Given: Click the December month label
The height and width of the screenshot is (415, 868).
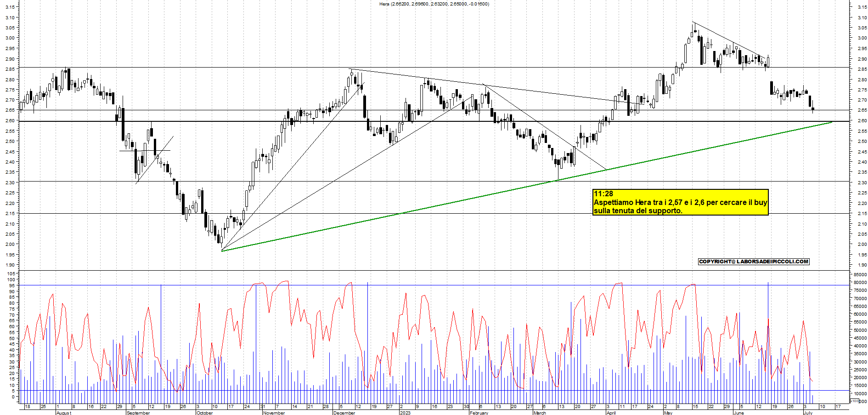Looking at the screenshot, I should coord(344,413).
